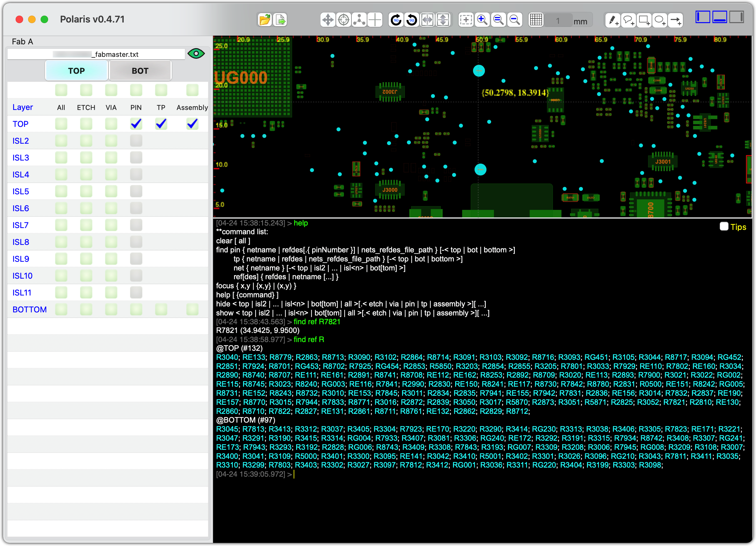Enable PIN for the BOTTOM layer
Viewport: 756px width, 546px height.
point(136,309)
